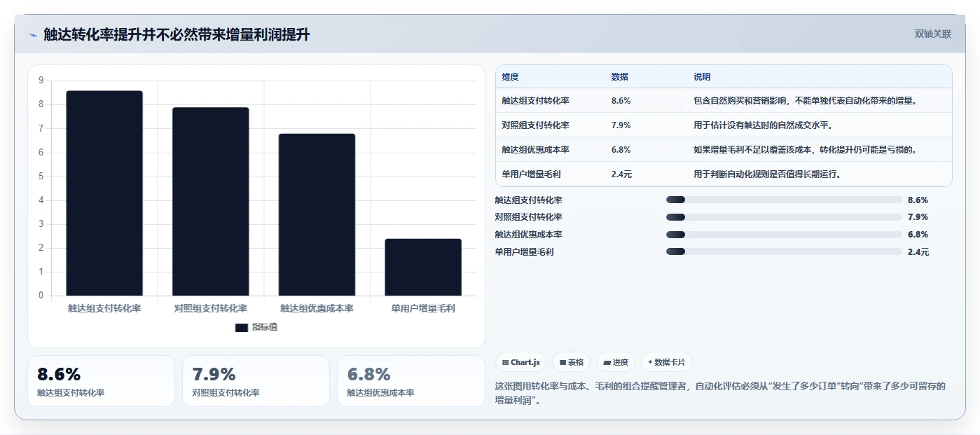Click the 7.9% stat card
This screenshot has width=980, height=435.
click(256, 381)
